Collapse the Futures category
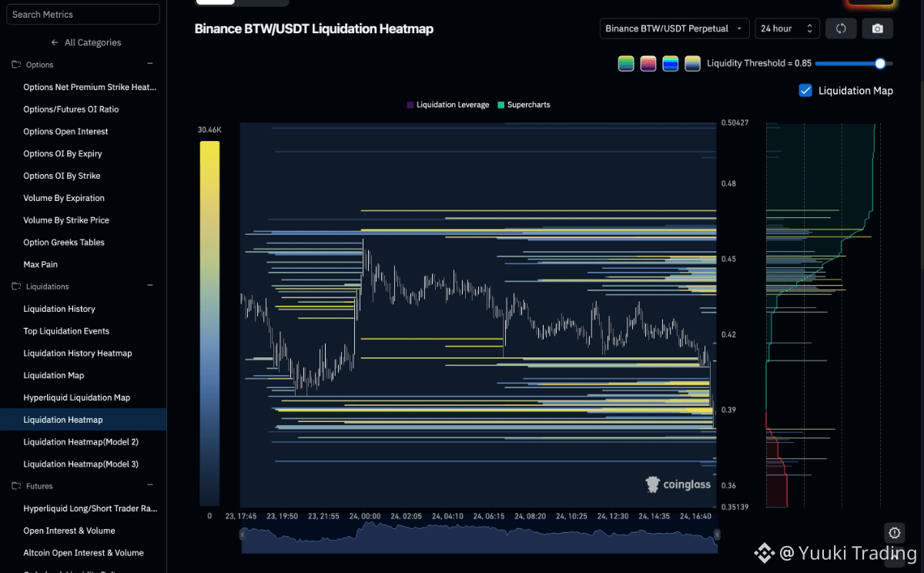This screenshot has height=573, width=924. point(150,485)
